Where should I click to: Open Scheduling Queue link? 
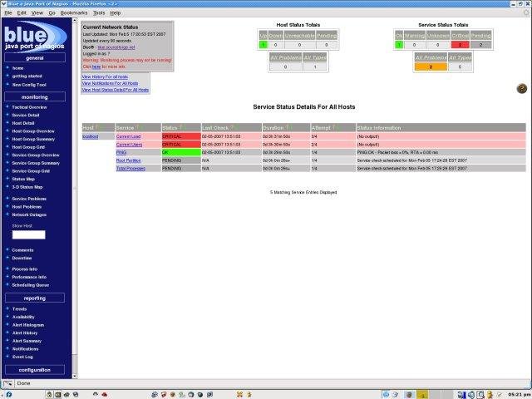[x=31, y=285]
